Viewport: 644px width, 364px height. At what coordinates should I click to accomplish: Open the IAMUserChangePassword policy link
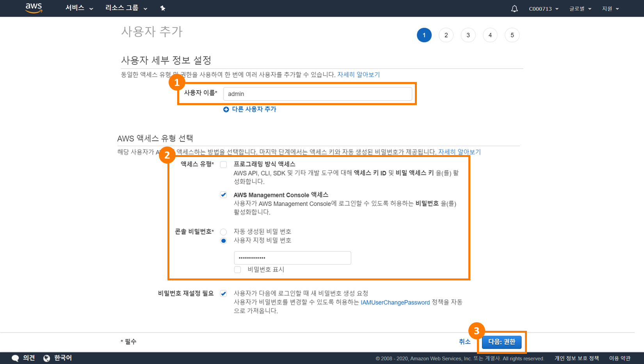pos(395,302)
